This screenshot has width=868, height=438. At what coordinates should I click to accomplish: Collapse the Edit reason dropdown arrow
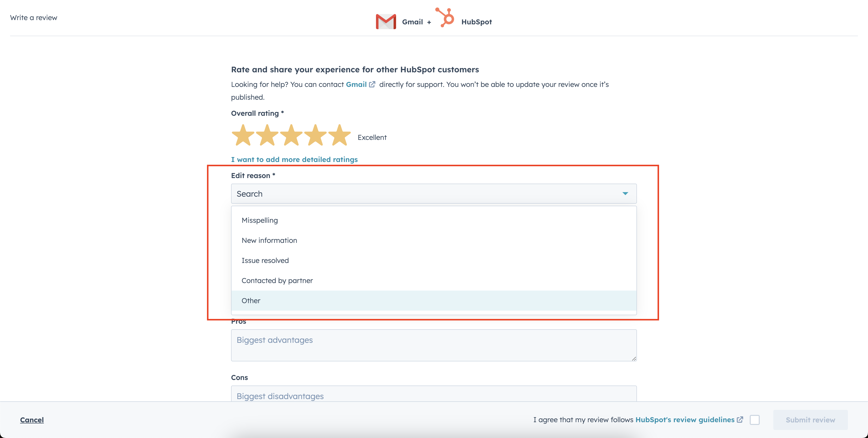[x=625, y=193]
